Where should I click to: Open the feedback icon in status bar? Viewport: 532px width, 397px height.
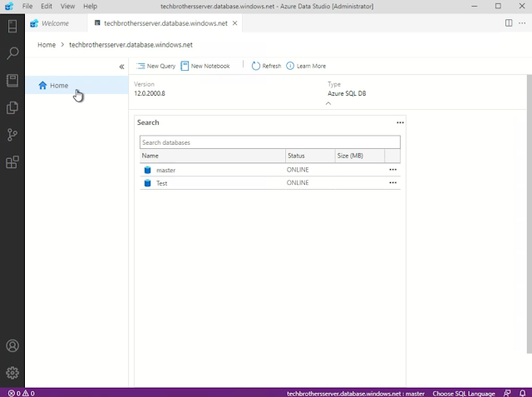pyautogui.click(x=507, y=394)
